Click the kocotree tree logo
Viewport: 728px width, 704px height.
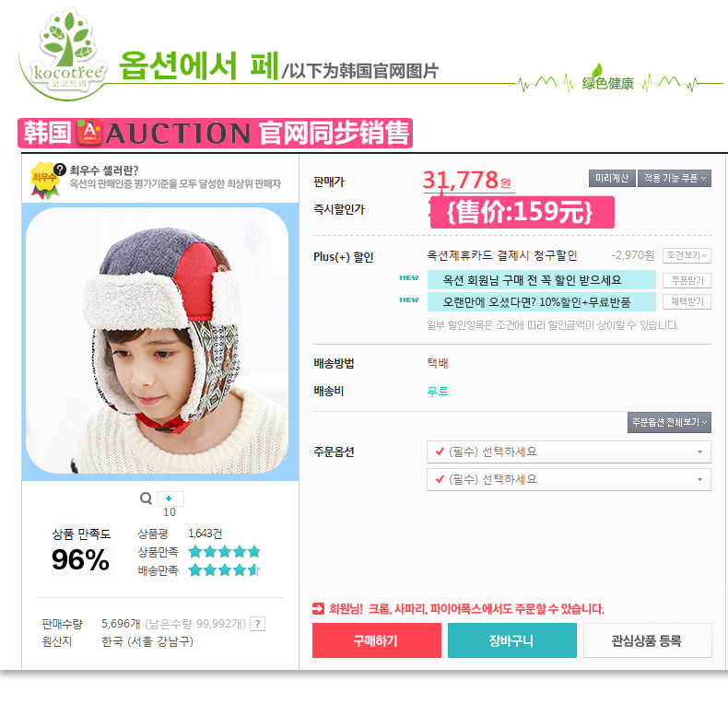[x=68, y=52]
